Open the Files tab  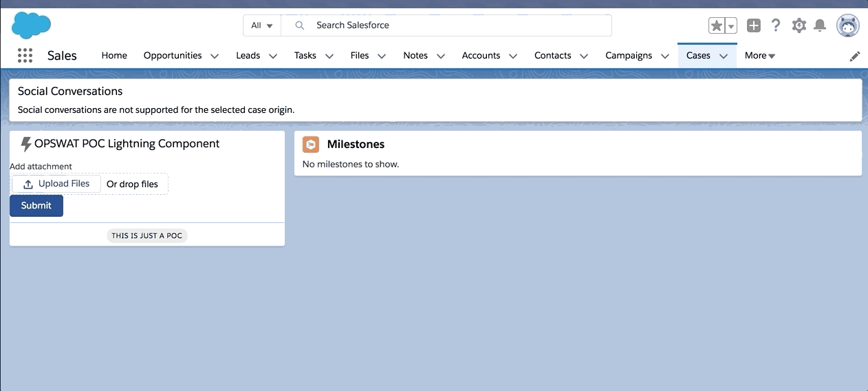point(360,56)
